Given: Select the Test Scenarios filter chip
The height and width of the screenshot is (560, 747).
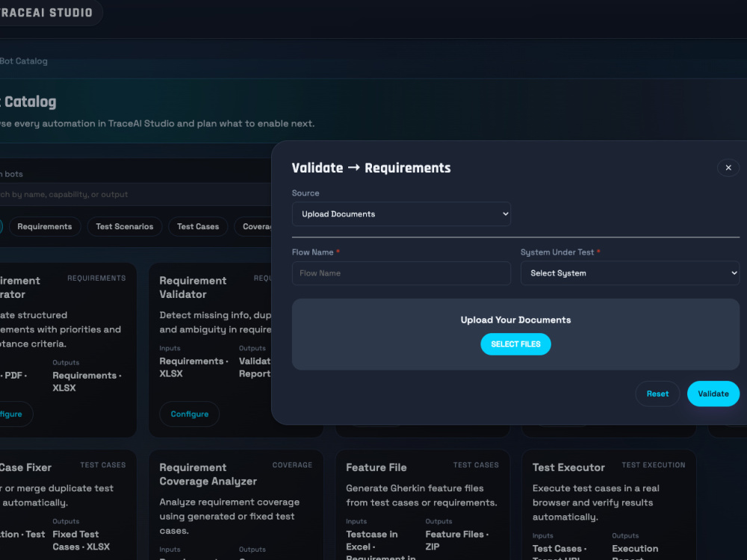Looking at the screenshot, I should tap(125, 227).
